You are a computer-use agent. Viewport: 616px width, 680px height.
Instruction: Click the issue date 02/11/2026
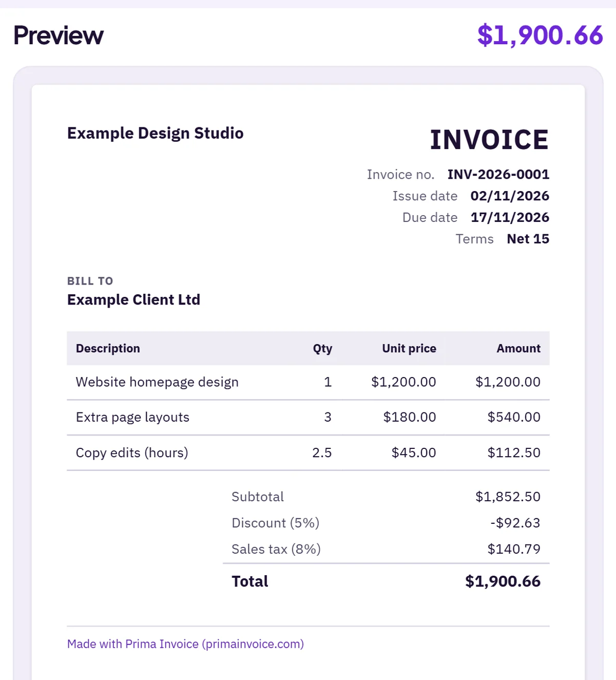[510, 196]
